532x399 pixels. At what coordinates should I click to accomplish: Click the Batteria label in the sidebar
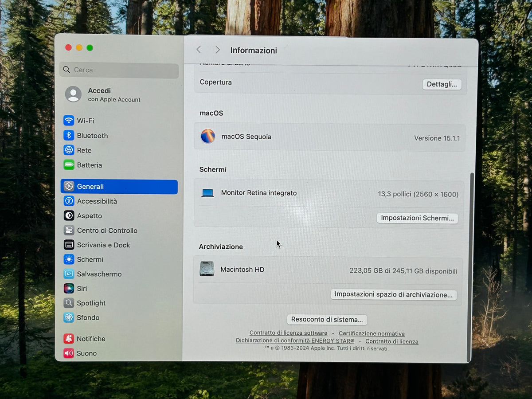pos(90,165)
